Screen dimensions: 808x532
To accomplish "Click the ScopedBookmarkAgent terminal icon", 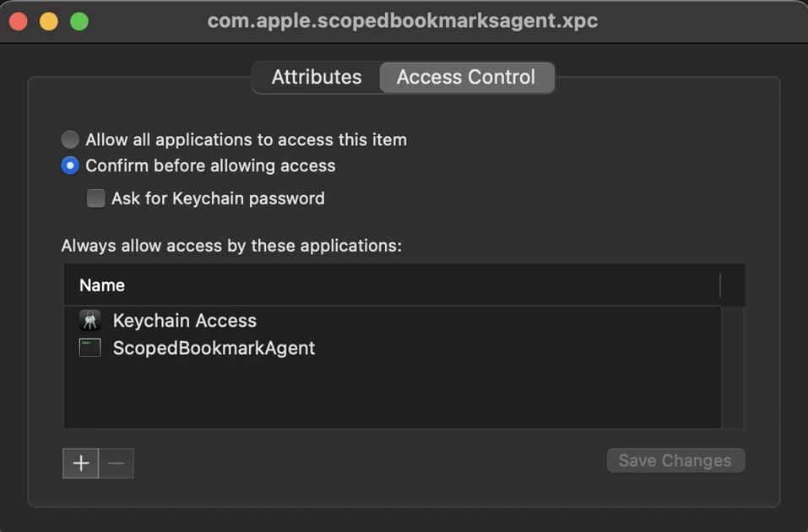I will pyautogui.click(x=89, y=348).
